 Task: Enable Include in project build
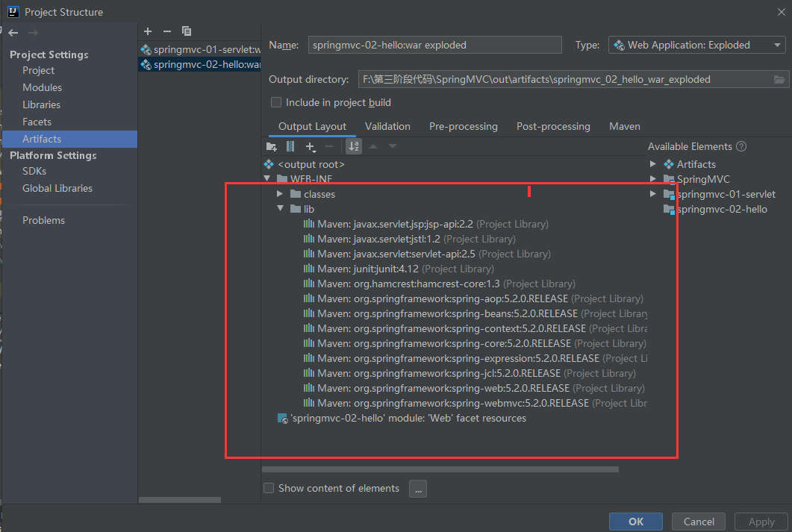[276, 102]
